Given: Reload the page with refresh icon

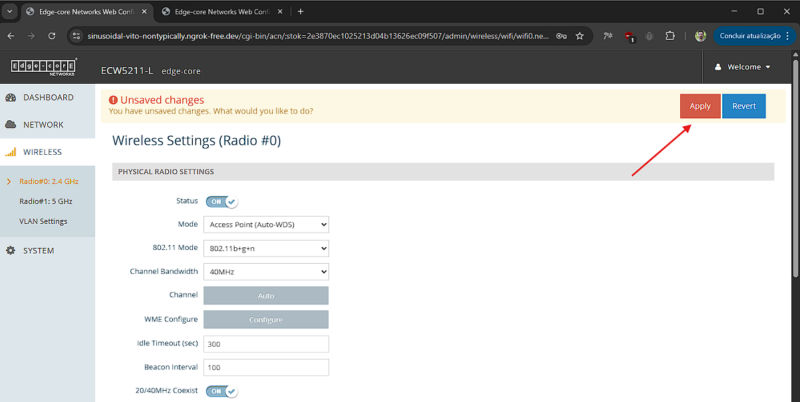Looking at the screenshot, I should click(52, 36).
